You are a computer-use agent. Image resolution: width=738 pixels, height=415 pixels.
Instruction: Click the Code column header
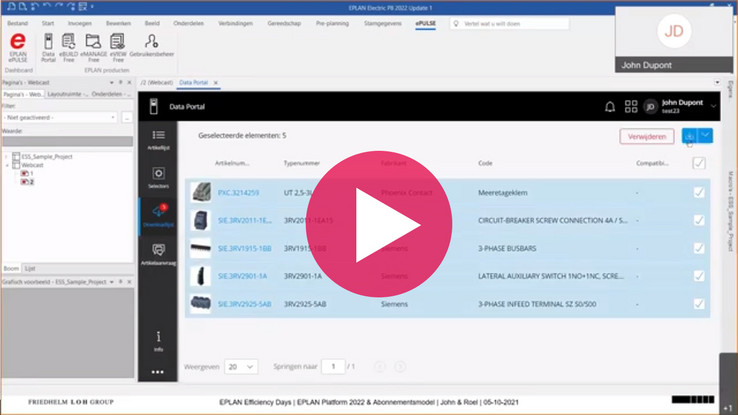point(485,163)
